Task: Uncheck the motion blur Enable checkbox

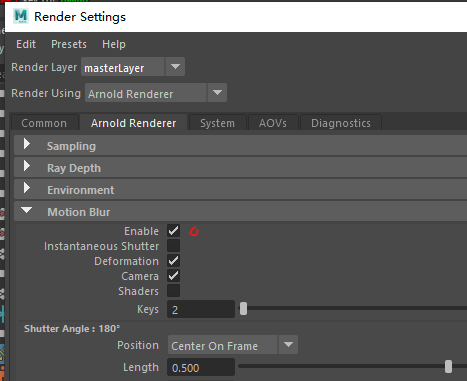Action: [x=173, y=231]
